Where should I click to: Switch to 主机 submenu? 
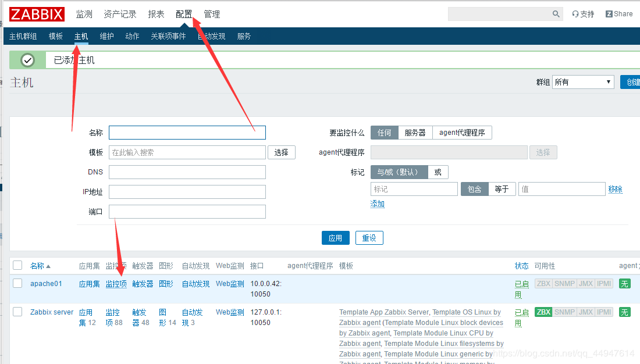(x=81, y=36)
